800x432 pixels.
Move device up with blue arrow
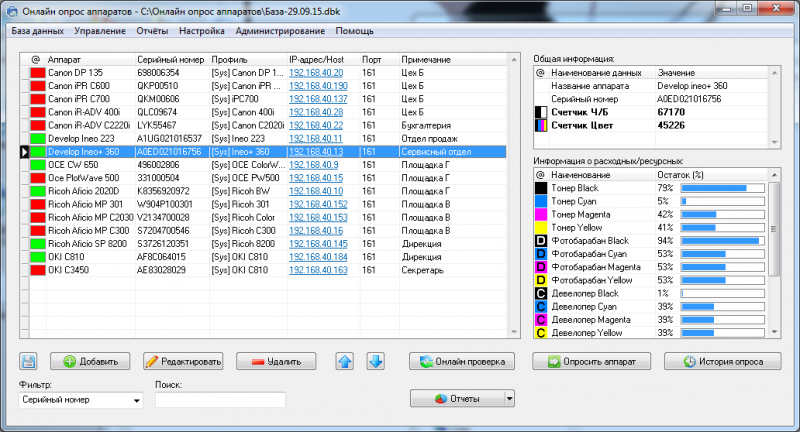tap(345, 361)
